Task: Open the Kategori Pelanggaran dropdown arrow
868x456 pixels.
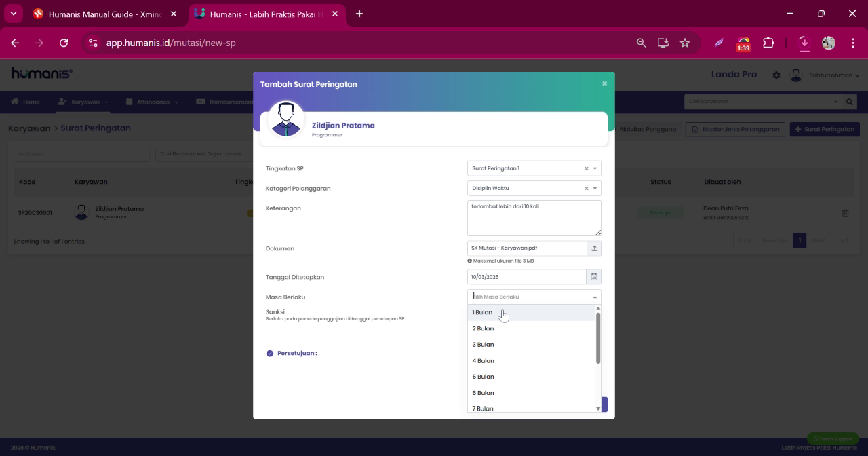Action: pyautogui.click(x=595, y=189)
